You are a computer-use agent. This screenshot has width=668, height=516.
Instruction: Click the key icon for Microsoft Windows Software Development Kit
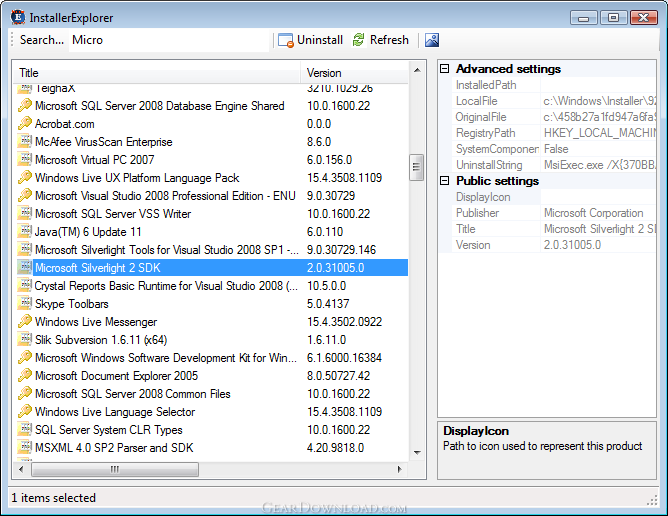coord(25,357)
